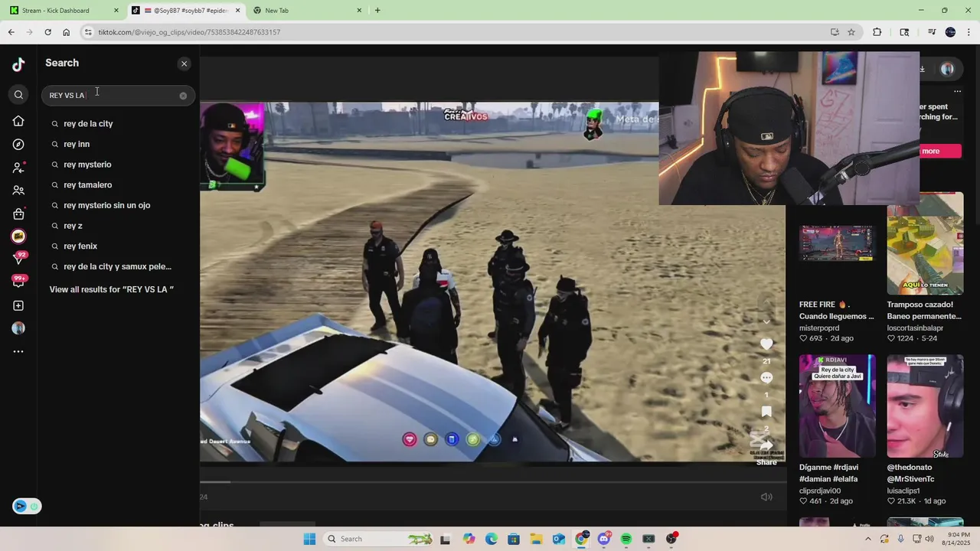Image resolution: width=980 pixels, height=551 pixels.
Task: Click the TikTok logo in the sidebar
Action: coord(18,64)
